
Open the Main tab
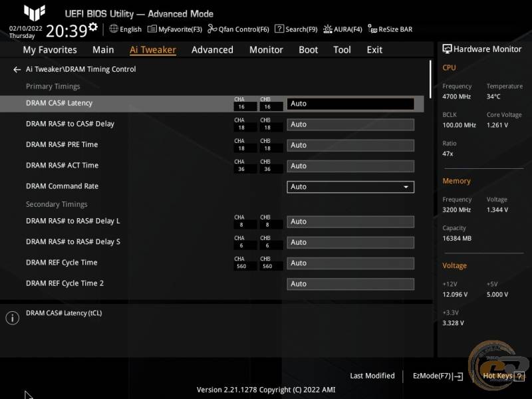click(x=103, y=50)
